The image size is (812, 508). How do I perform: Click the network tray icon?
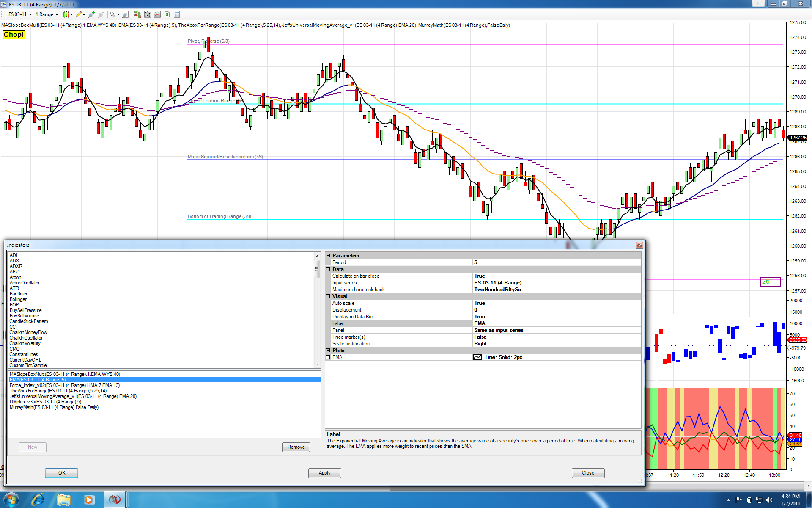(759, 500)
